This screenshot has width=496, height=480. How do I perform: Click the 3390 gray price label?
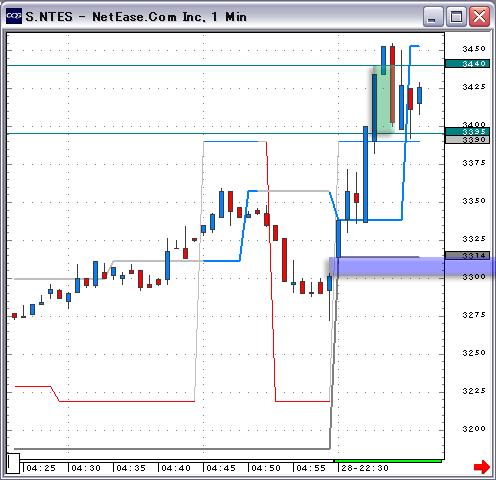[467, 140]
